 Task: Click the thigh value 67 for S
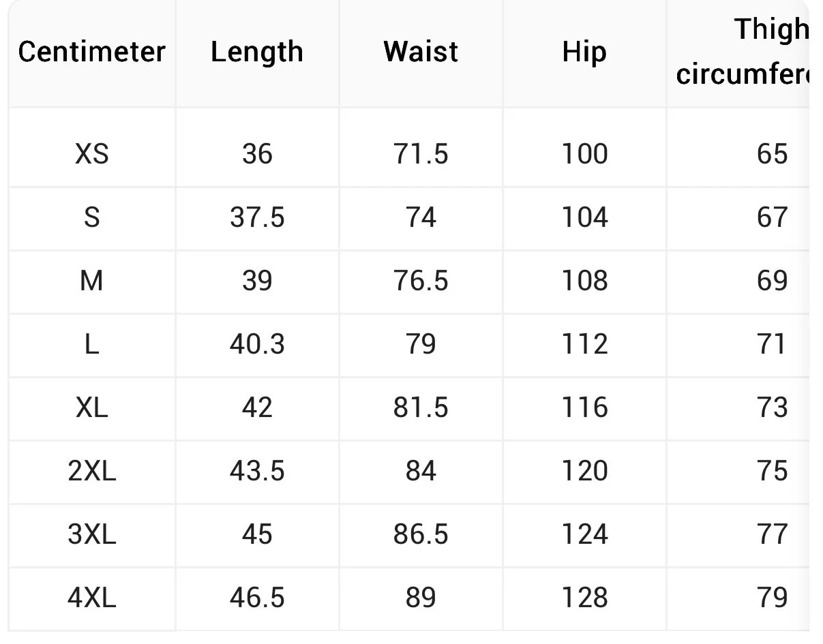pyautogui.click(x=773, y=217)
